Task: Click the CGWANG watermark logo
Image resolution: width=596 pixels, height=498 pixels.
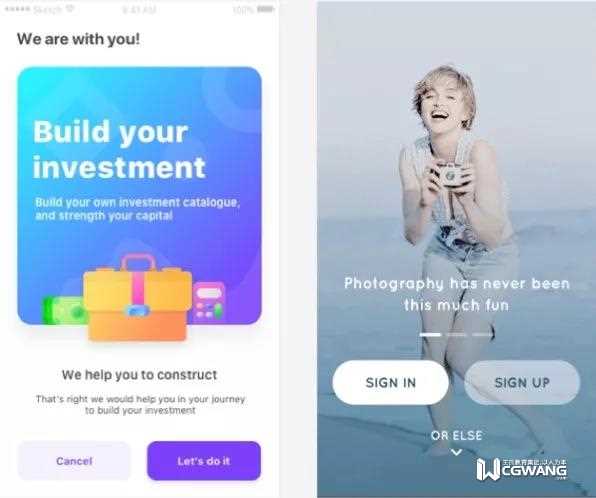Action: 522,469
